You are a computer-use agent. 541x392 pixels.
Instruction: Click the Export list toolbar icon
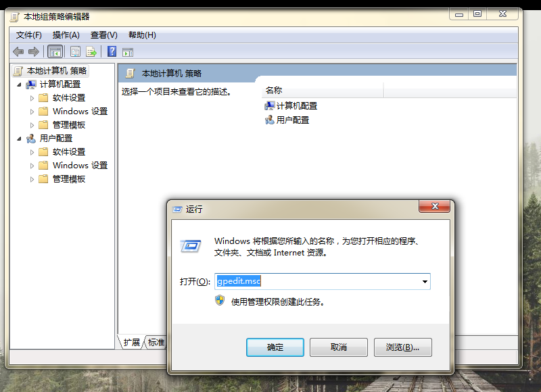click(x=91, y=52)
